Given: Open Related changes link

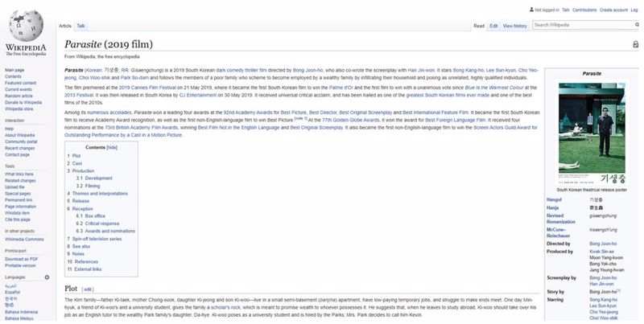Looking at the screenshot, I should pyautogui.click(x=20, y=181).
